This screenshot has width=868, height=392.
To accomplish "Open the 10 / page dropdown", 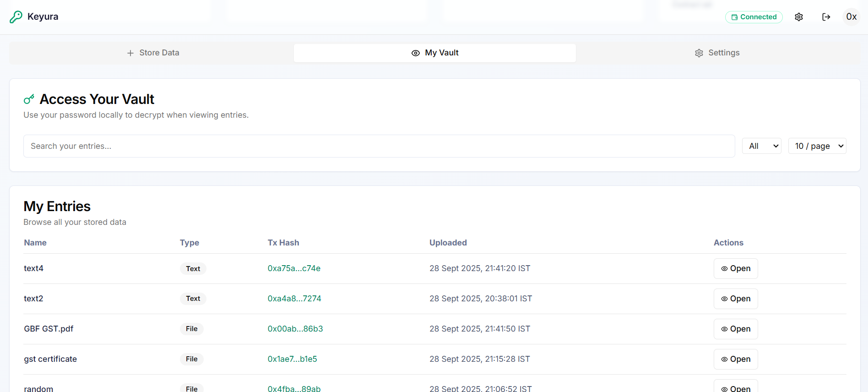I will click(817, 146).
